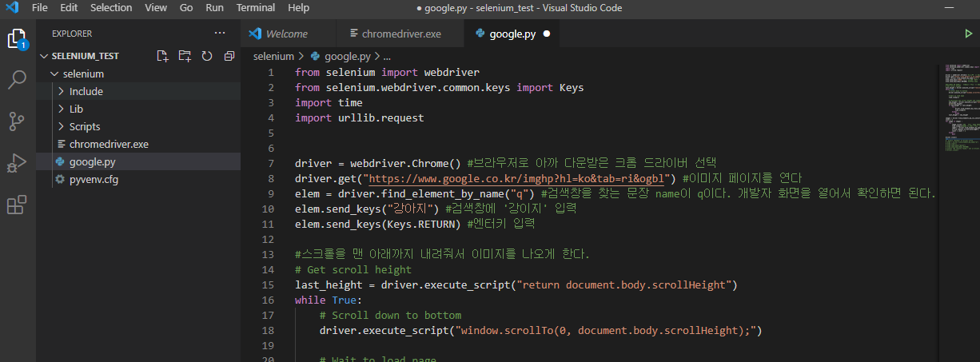Screen dimensions: 980x362
Task: Click '# Scroll down to bottom' comment
Action: (x=390, y=315)
